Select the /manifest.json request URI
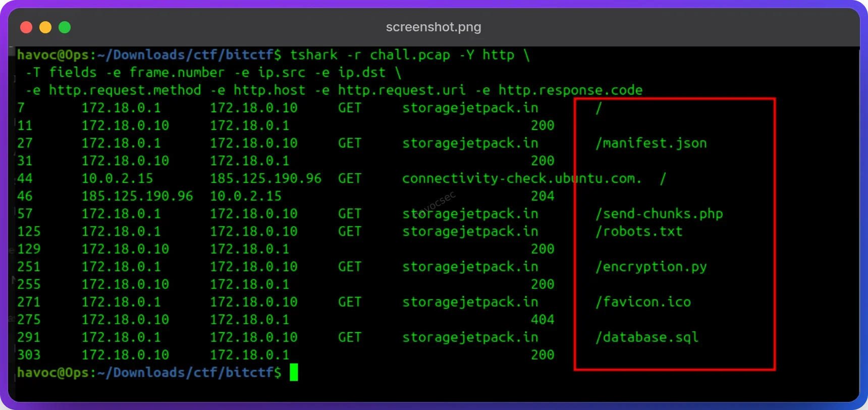868x410 pixels. pyautogui.click(x=651, y=143)
